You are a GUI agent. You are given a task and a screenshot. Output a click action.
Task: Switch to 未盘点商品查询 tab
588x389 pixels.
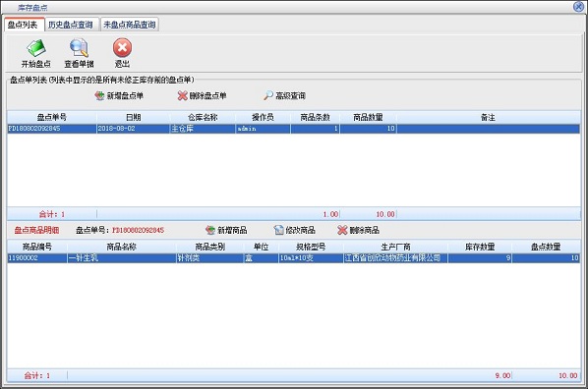130,25
